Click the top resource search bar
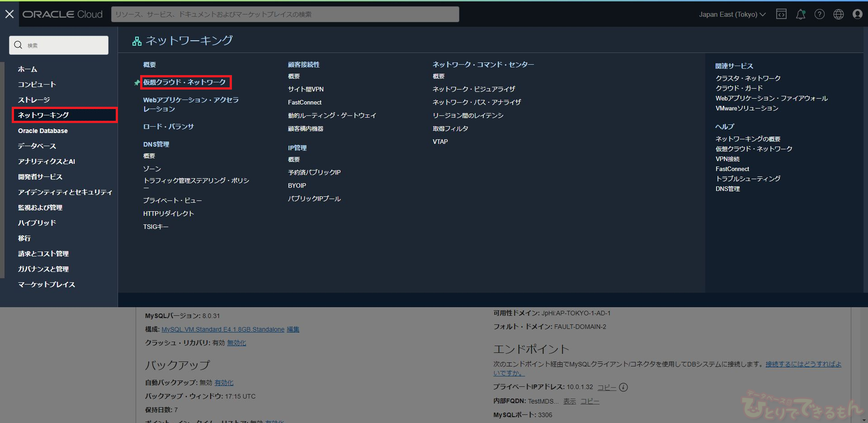 285,14
